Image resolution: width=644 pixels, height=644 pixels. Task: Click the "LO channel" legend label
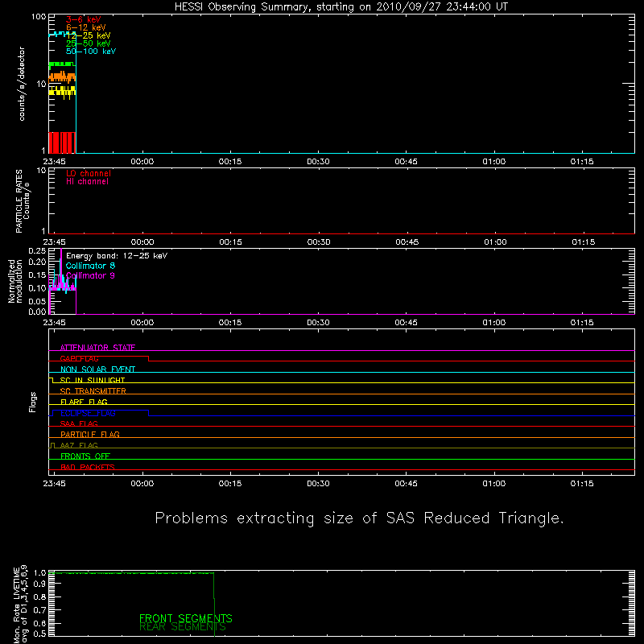pyautogui.click(x=89, y=173)
